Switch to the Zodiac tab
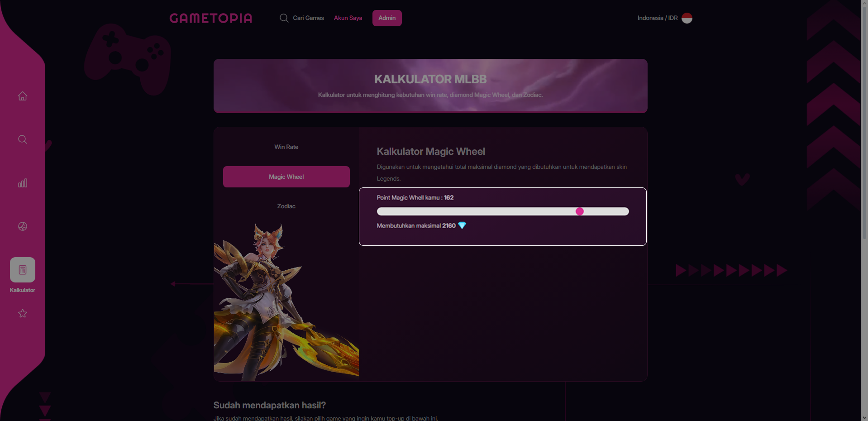Image resolution: width=868 pixels, height=421 pixels. pos(286,206)
